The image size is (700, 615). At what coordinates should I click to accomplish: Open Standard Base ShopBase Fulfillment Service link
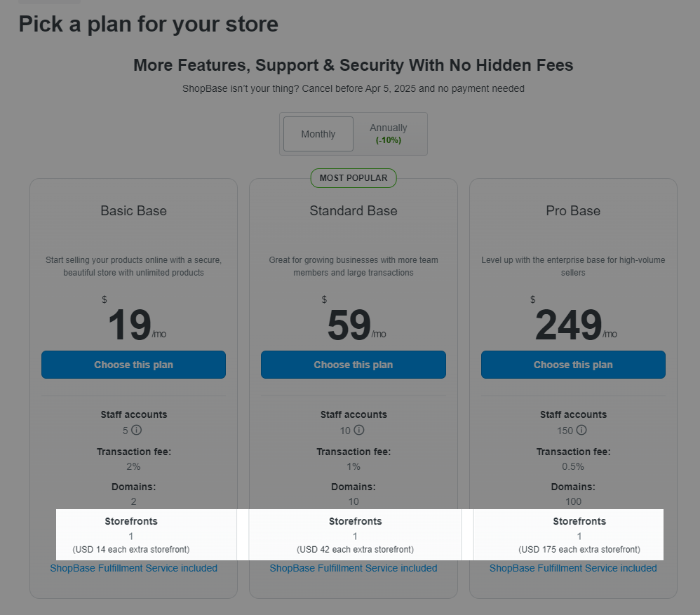pyautogui.click(x=353, y=568)
